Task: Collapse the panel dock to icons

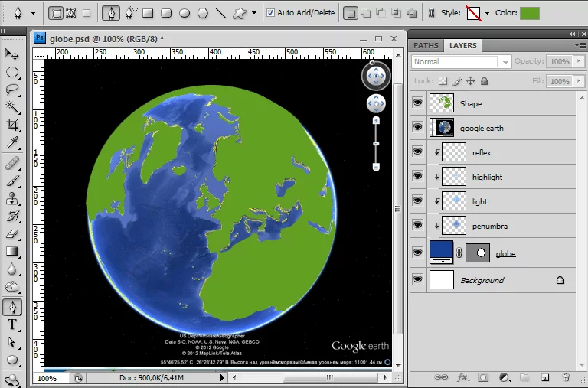Action: (573, 34)
